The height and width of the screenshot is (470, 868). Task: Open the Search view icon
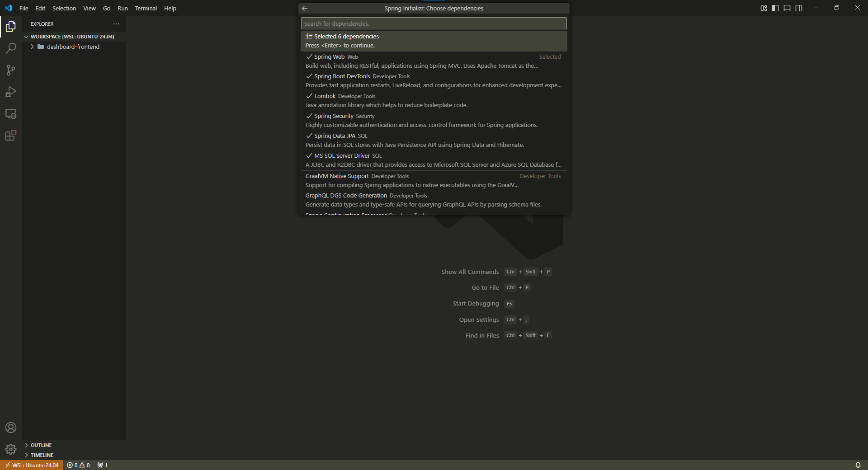(11, 48)
